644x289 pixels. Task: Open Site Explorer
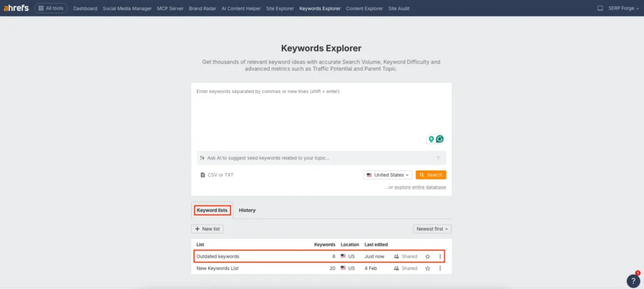click(280, 8)
